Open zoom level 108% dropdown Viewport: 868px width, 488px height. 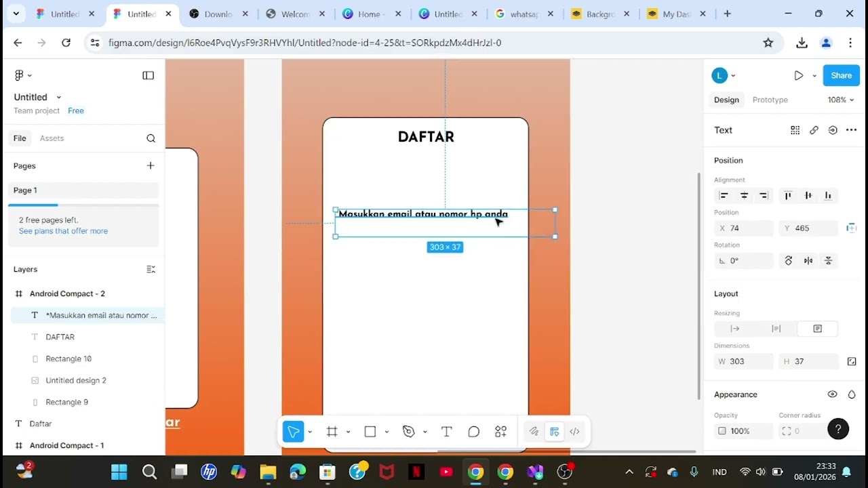[841, 100]
